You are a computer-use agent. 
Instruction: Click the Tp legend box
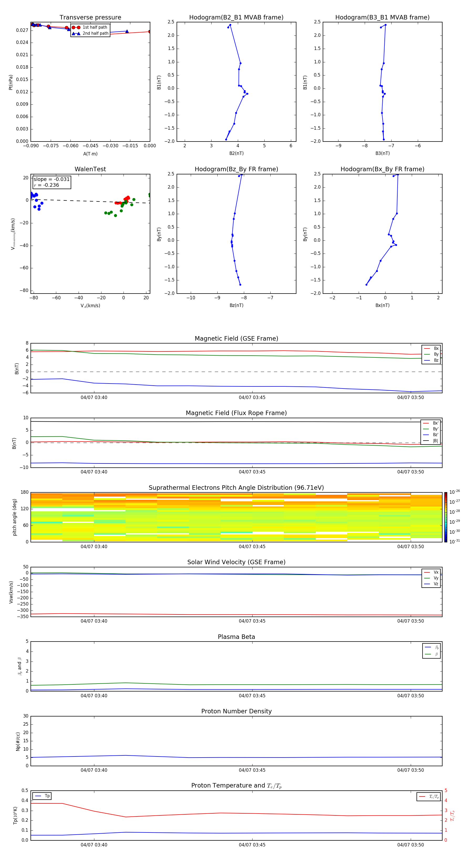coord(42,796)
